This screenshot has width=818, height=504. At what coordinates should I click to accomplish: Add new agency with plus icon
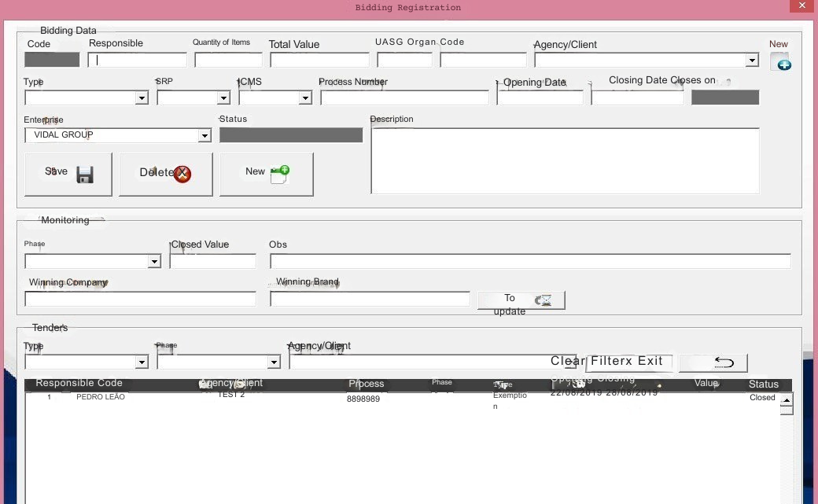(x=783, y=64)
